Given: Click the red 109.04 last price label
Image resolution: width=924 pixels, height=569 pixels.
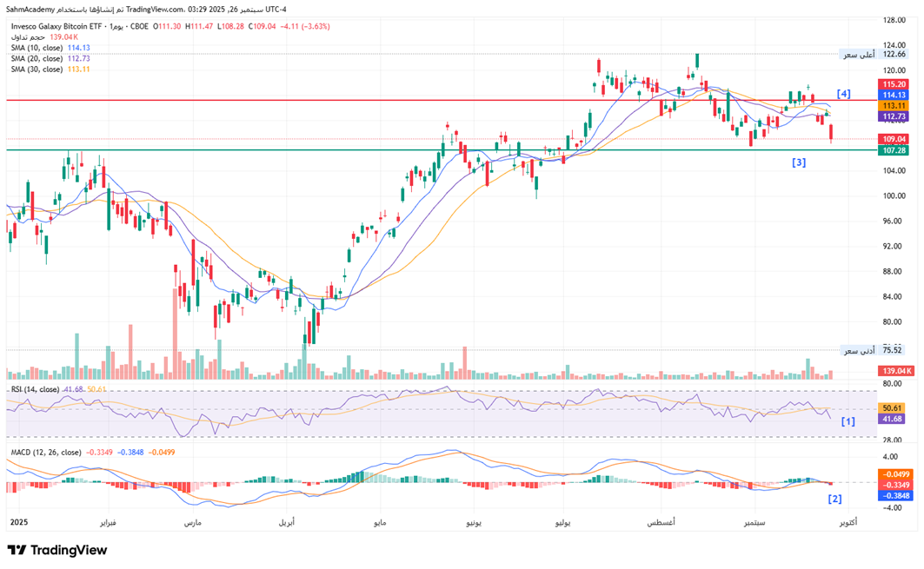Looking at the screenshot, I should pos(894,139).
